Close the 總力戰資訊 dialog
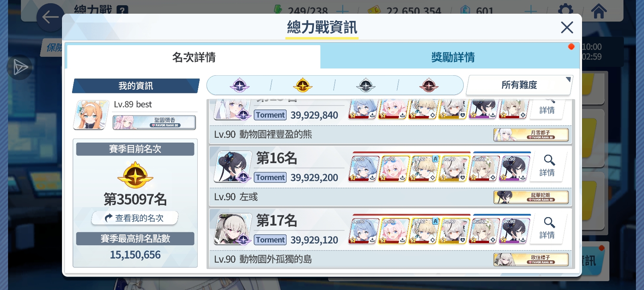This screenshot has height=290, width=644. pos(567,27)
